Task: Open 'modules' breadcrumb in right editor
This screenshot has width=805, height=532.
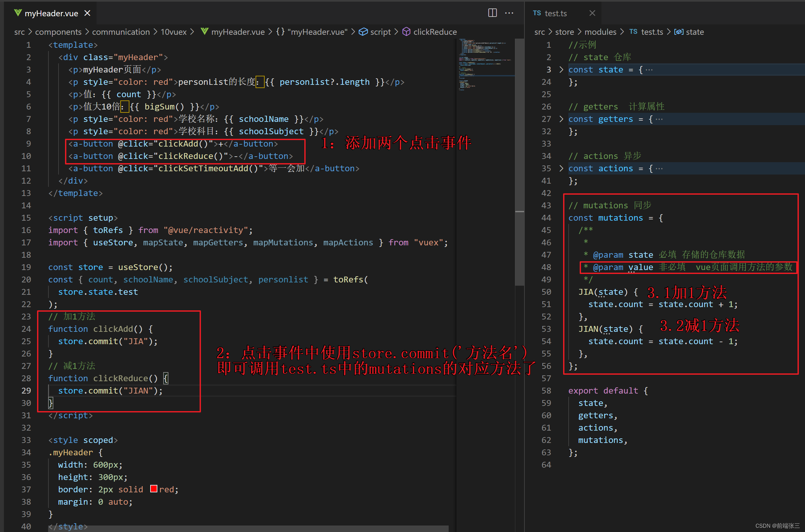Action: click(600, 32)
